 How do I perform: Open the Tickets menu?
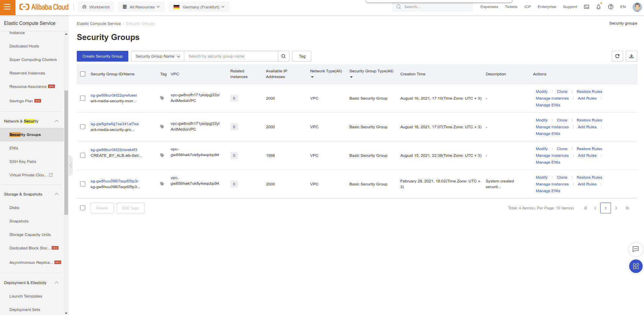[x=511, y=7]
